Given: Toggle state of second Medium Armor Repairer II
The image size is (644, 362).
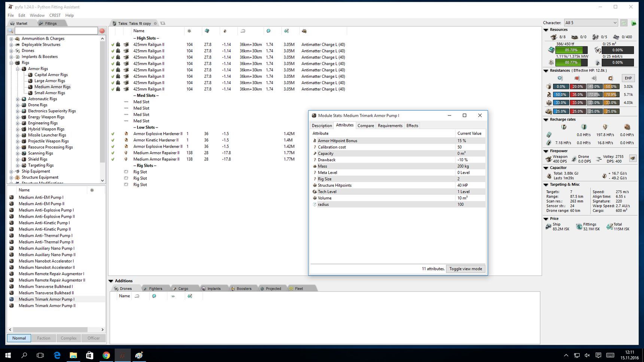Looking at the screenshot, I should pyautogui.click(x=113, y=159).
